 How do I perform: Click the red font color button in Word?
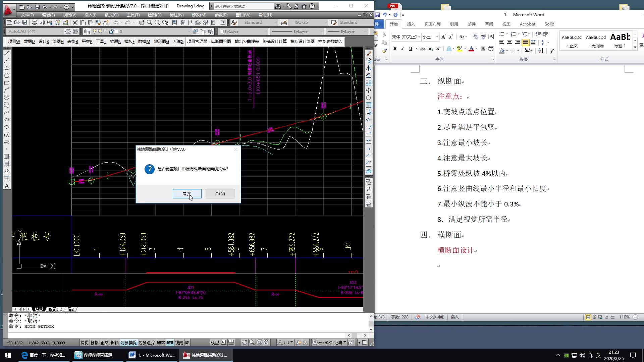(x=471, y=49)
